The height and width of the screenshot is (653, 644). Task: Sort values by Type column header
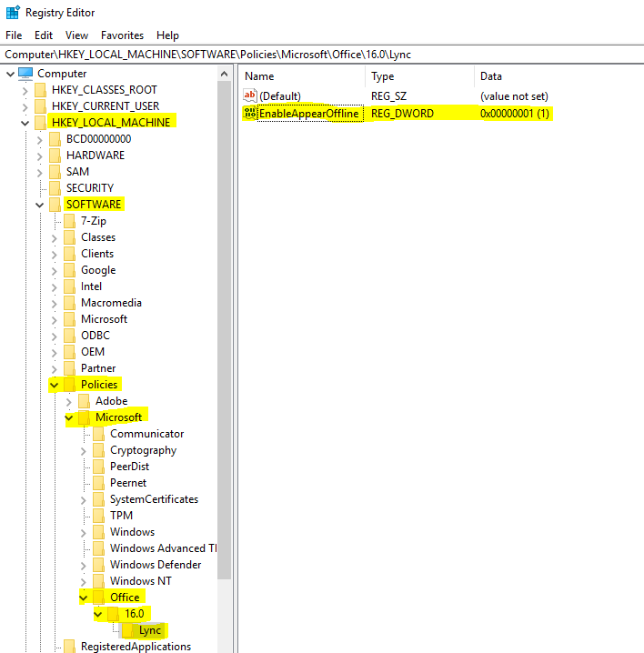(419, 76)
